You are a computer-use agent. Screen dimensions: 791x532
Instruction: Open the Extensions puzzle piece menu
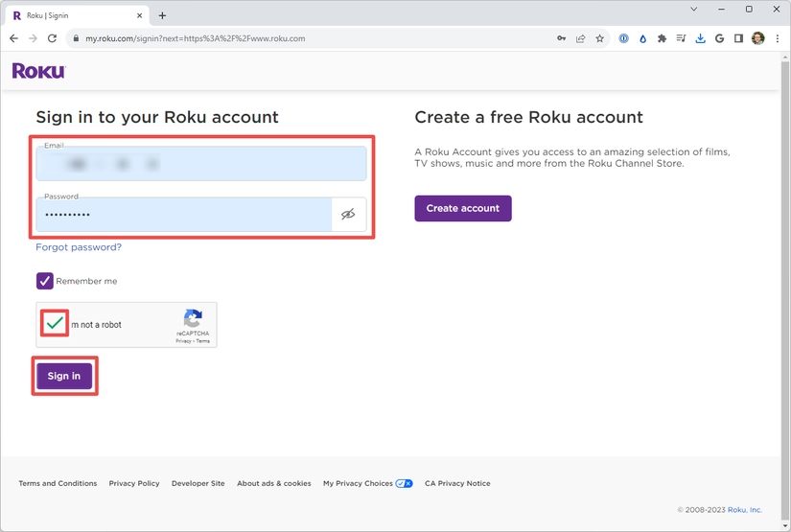[x=662, y=38]
